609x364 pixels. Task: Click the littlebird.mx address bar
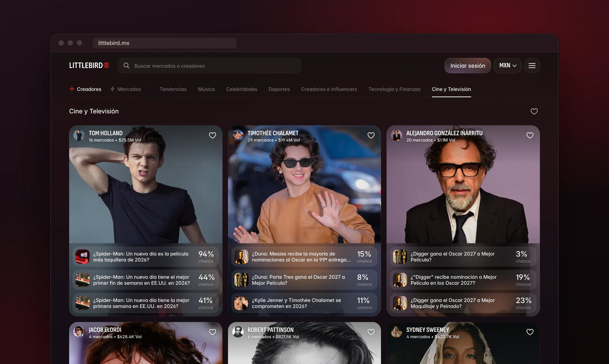(164, 43)
